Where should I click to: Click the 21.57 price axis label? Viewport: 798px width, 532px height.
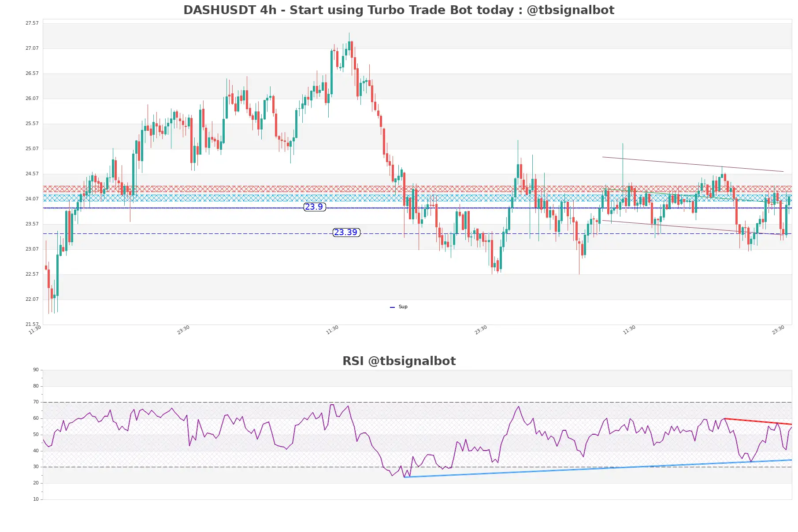(x=32, y=324)
